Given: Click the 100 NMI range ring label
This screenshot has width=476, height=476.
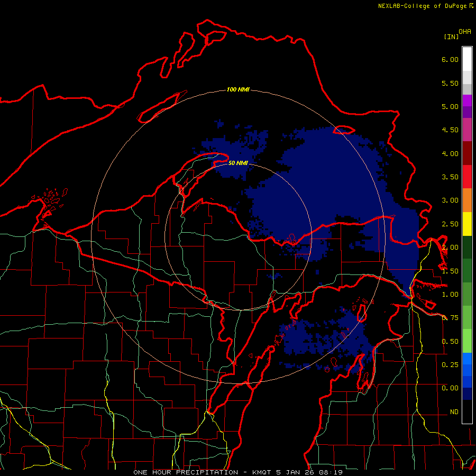Looking at the screenshot, I should (x=238, y=89).
